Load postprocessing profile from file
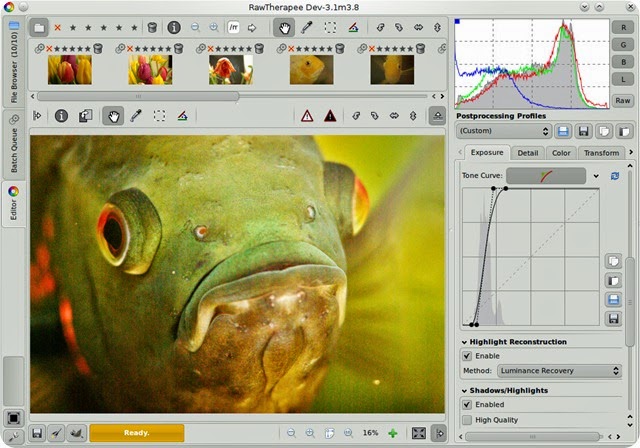The width and height of the screenshot is (640, 448). (563, 131)
